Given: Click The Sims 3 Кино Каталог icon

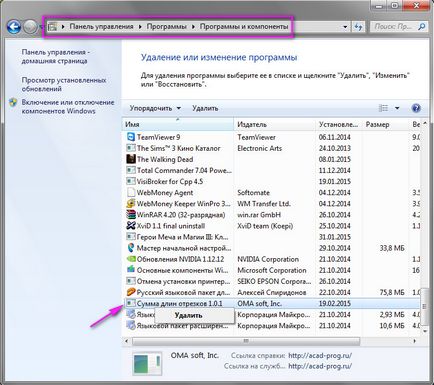Looking at the screenshot, I should point(131,148).
